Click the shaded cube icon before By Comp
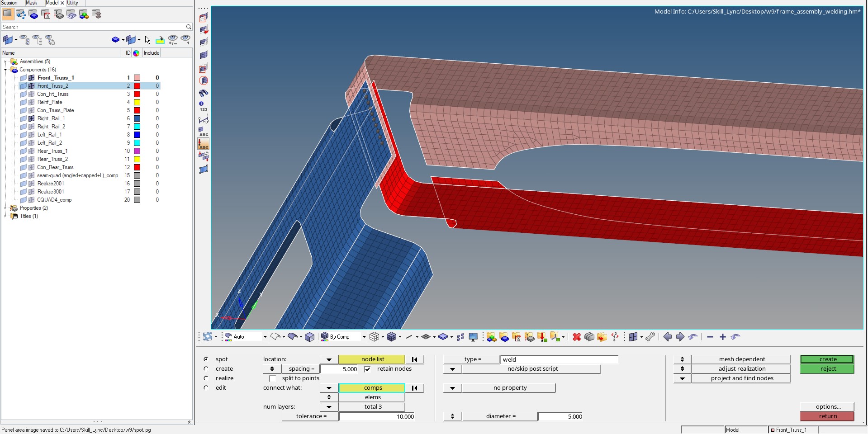This screenshot has height=434, width=868. pos(310,337)
